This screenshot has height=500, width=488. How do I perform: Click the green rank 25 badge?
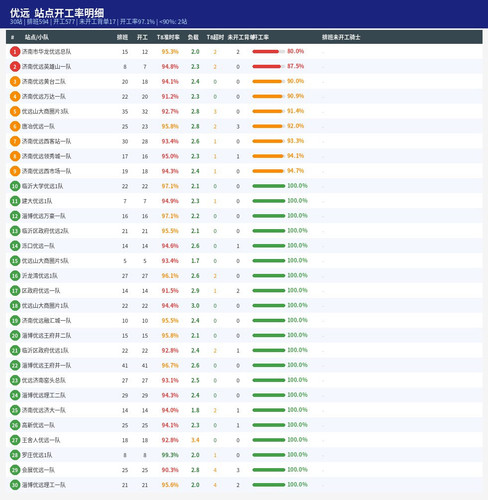(x=15, y=410)
